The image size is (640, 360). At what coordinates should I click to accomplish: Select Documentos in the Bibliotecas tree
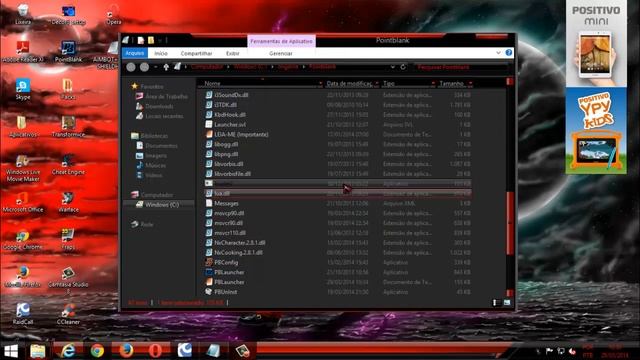point(157,146)
